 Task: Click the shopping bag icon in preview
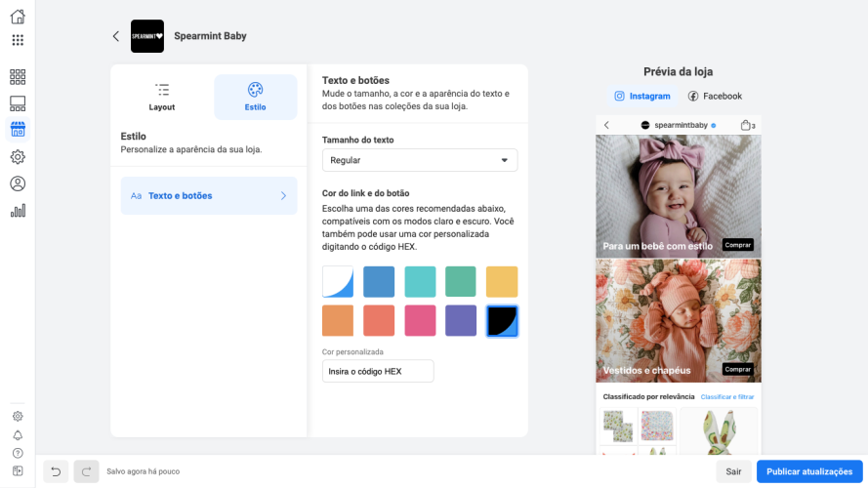pyautogui.click(x=747, y=125)
